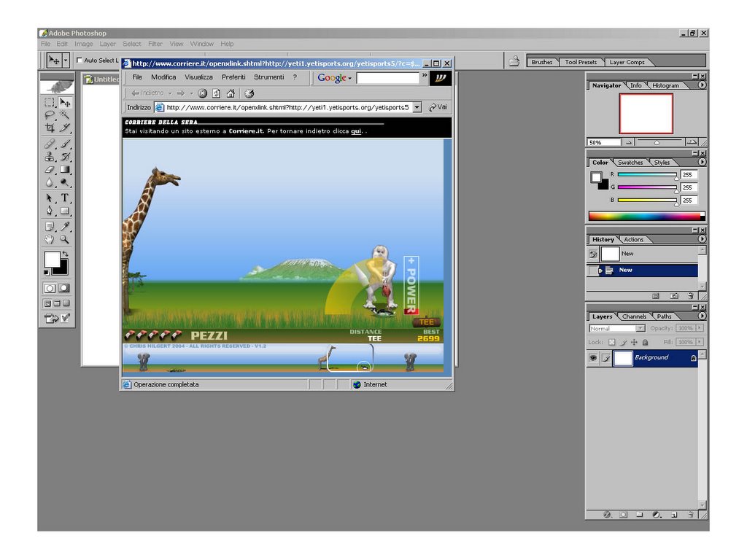Open the Opacity slider arrow in Layers
Image resolution: width=747 pixels, height=560 pixels.
pyautogui.click(x=700, y=328)
